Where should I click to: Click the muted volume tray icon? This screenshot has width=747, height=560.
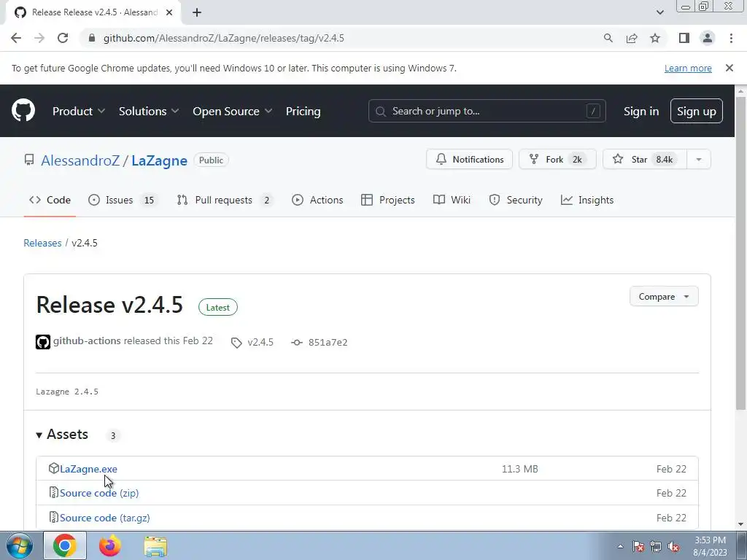click(673, 547)
